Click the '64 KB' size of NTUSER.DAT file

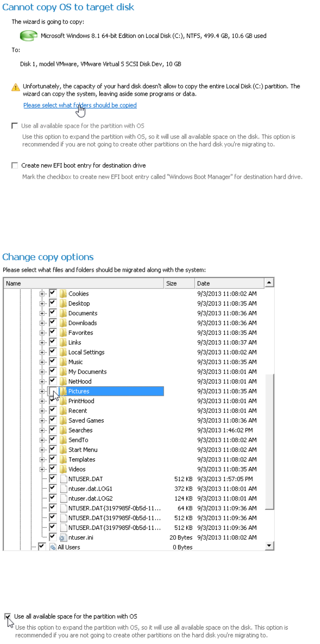tap(185, 508)
